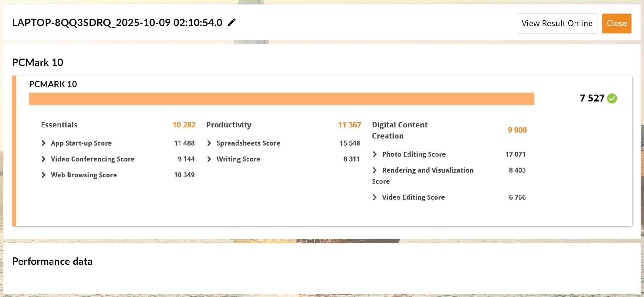Expand Video Editing Score details
This screenshot has height=297, width=644.
click(x=375, y=197)
